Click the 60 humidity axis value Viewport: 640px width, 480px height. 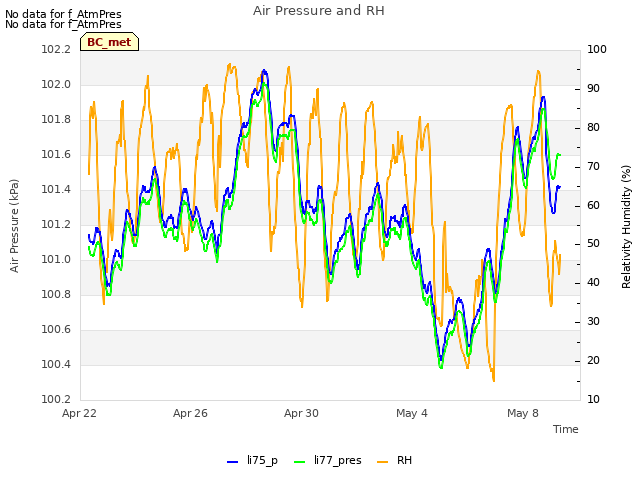[x=593, y=205]
